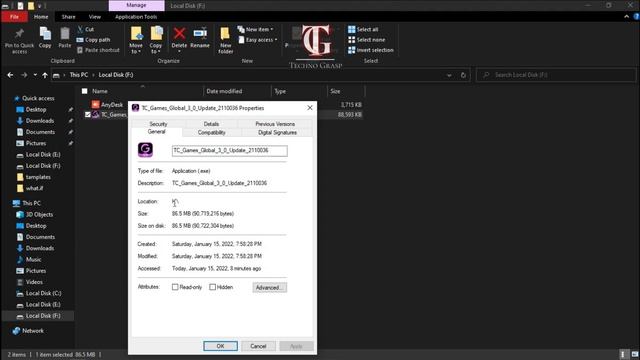
Task: Open the File menu
Action: 14,17
